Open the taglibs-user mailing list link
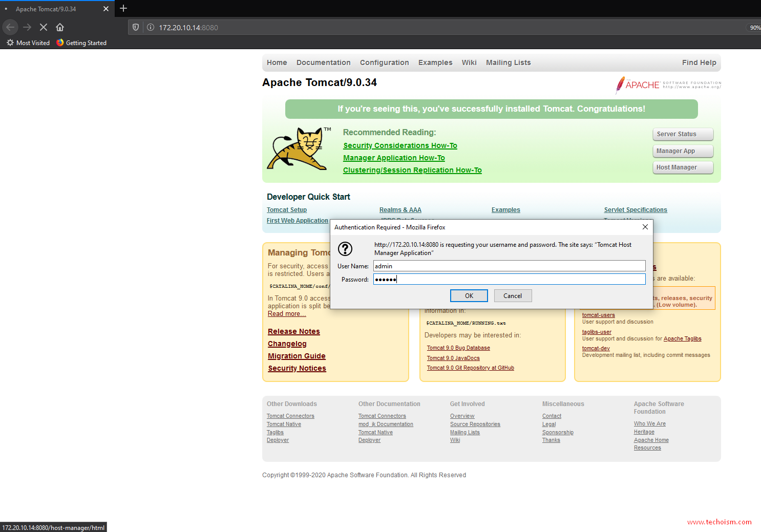Screen dimensions: 761x532 (597, 332)
